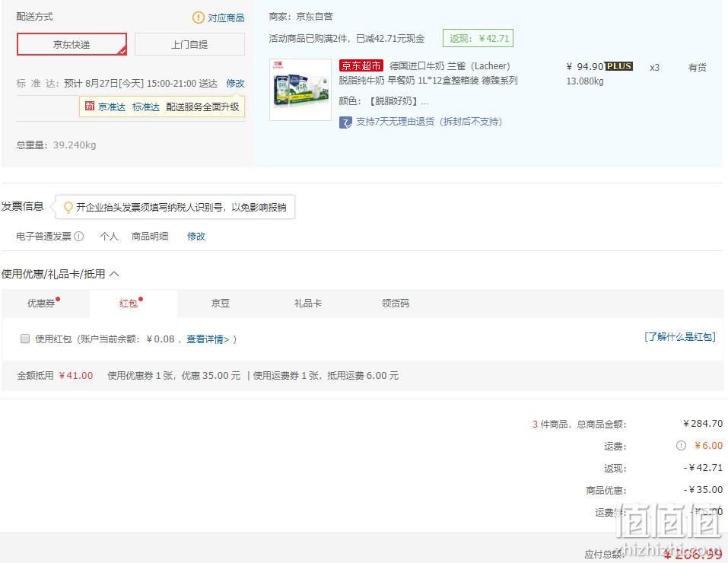Select 上门自提 pickup option
728x563 pixels.
(x=189, y=44)
